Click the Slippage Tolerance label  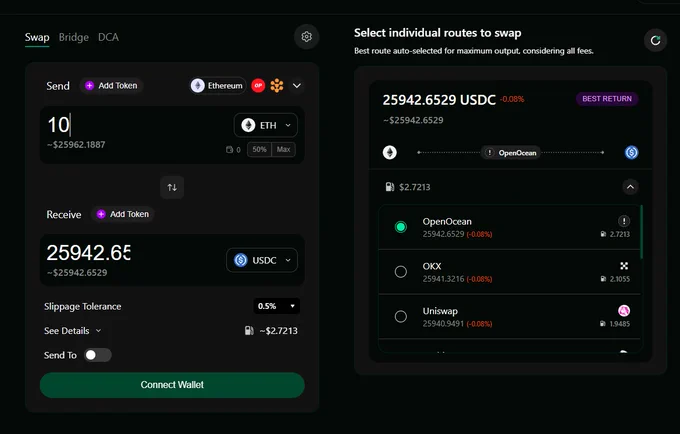click(82, 307)
